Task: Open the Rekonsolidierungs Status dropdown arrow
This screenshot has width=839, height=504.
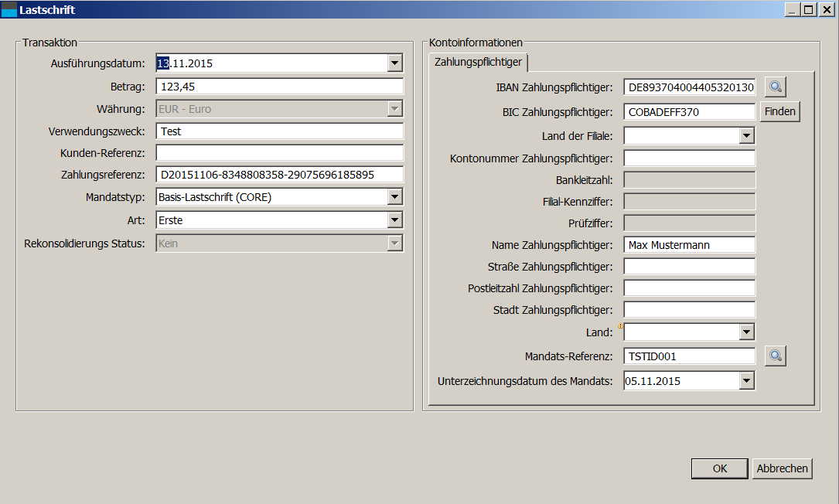Action: (394, 243)
